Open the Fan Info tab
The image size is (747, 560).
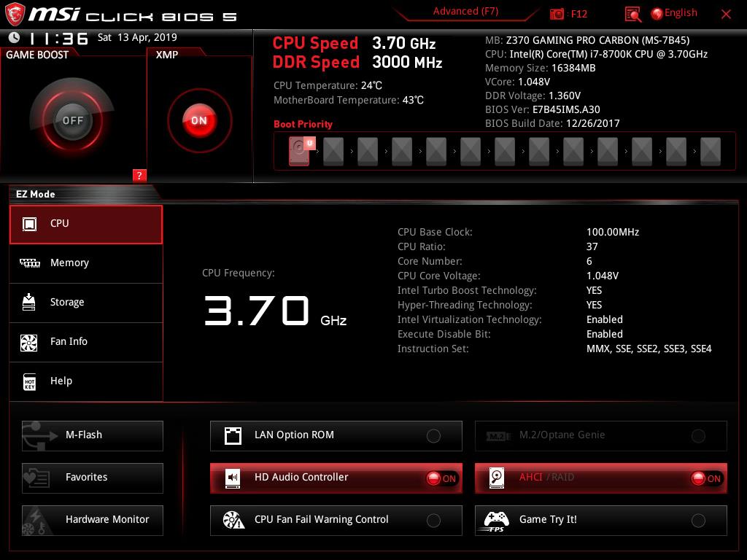pyautogui.click(x=86, y=343)
